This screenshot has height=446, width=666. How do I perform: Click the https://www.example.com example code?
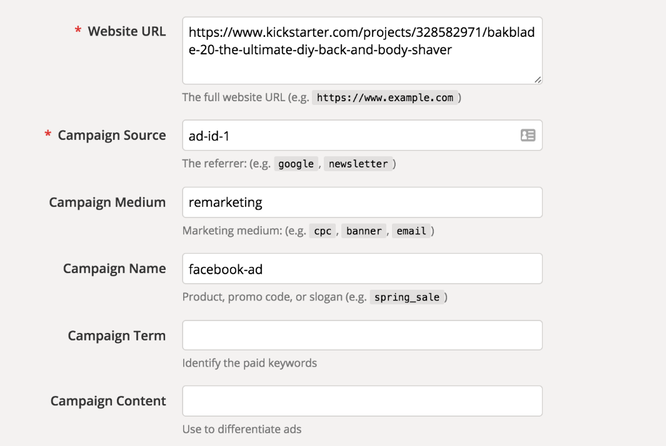(x=385, y=98)
